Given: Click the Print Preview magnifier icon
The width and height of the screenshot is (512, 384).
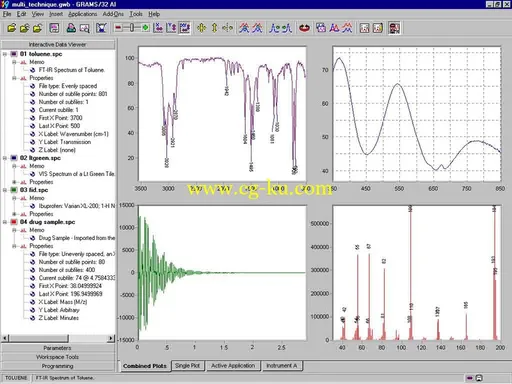Looking at the screenshot, I should click(x=84, y=28).
